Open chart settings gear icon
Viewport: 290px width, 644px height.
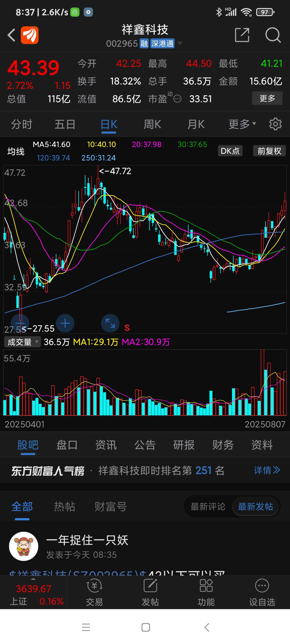275,124
